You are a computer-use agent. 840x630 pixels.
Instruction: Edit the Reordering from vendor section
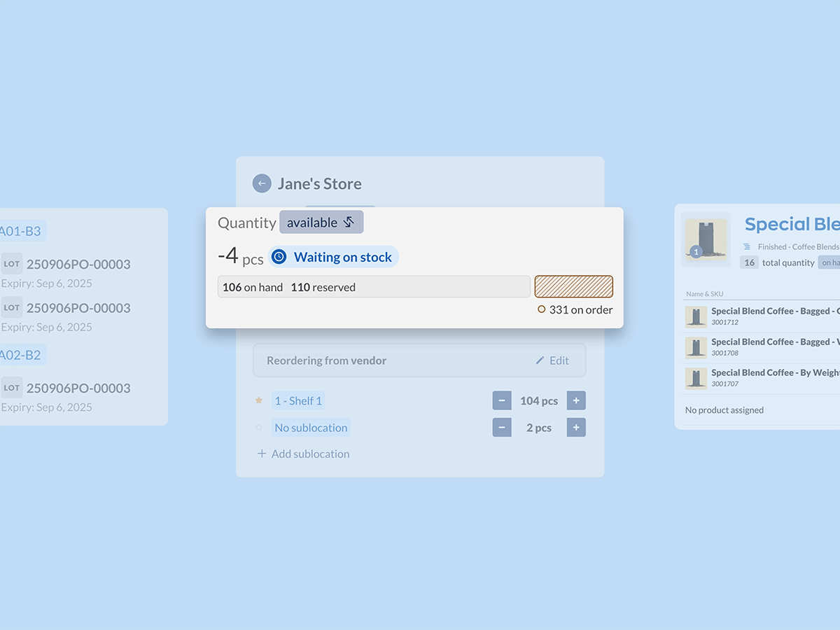[552, 360]
